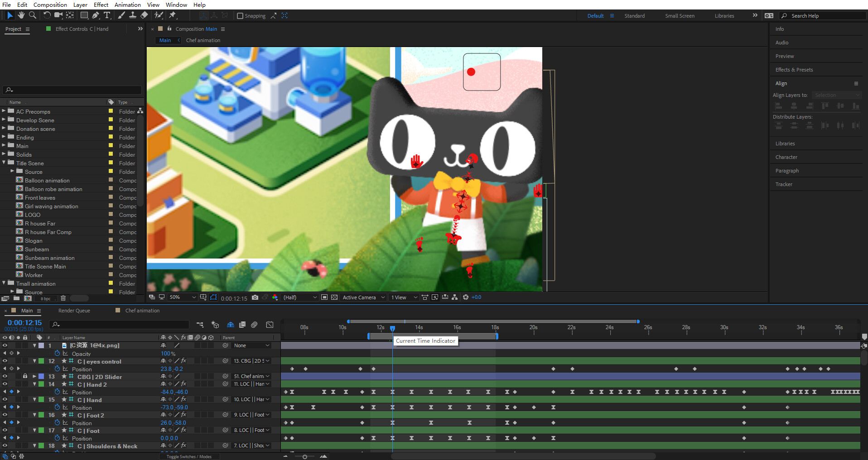
Task: Reset exposure in the viewer
Action: point(465,297)
